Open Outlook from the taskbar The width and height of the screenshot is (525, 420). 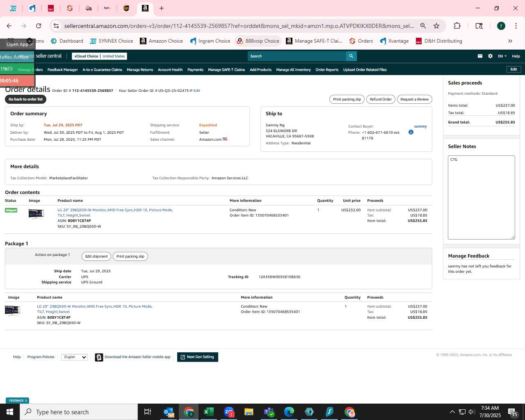pos(169,412)
